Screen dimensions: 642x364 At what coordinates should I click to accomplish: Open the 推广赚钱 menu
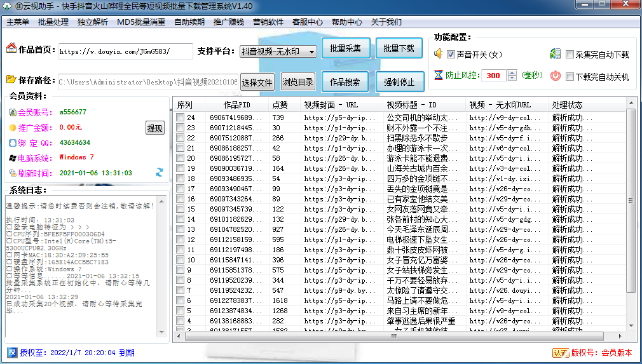click(x=228, y=22)
